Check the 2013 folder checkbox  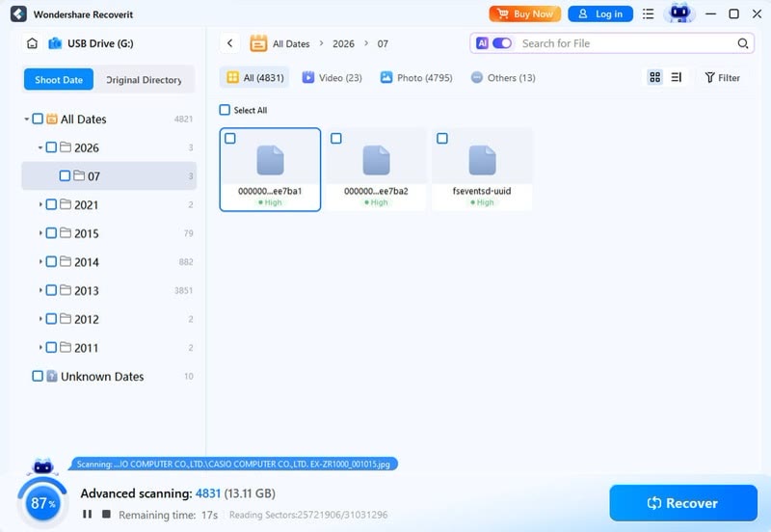tap(51, 290)
